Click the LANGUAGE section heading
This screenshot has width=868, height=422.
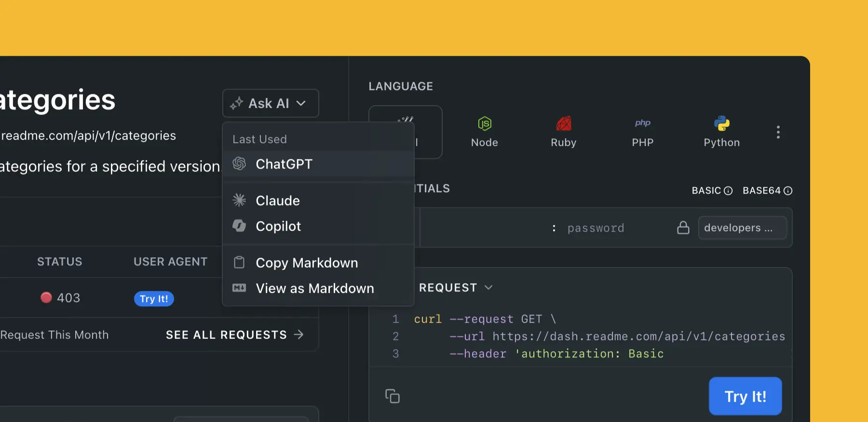[x=401, y=86]
